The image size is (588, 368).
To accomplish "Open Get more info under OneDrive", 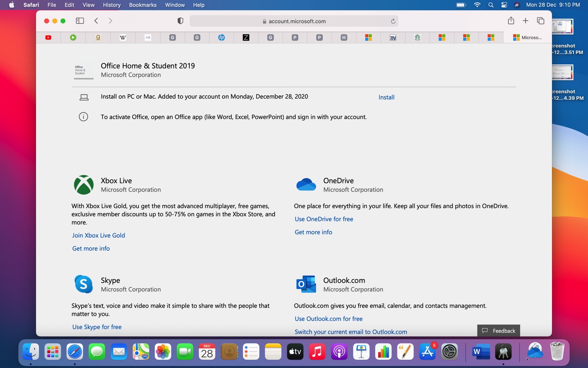I will point(313,232).
